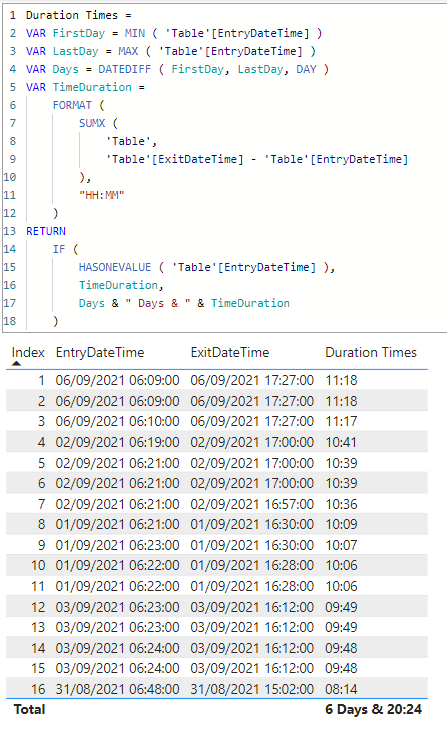The image size is (447, 737).
Task: Click the ExitDateTime column header
Action: (229, 353)
